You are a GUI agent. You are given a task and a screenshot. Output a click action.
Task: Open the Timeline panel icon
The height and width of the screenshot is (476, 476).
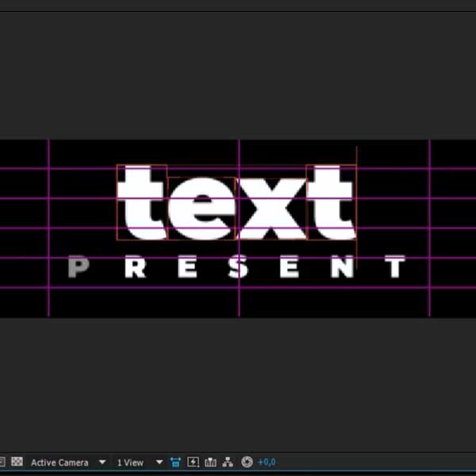point(210,462)
